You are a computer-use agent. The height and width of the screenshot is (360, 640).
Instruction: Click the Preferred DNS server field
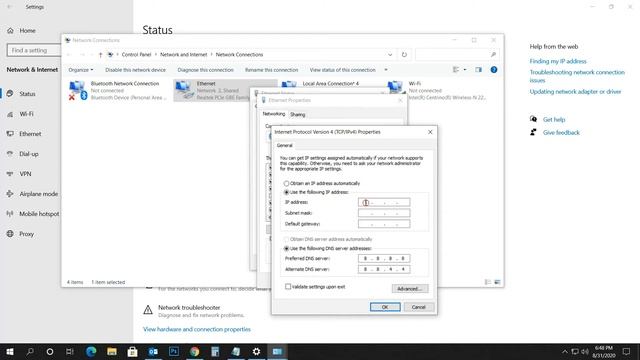(384, 258)
